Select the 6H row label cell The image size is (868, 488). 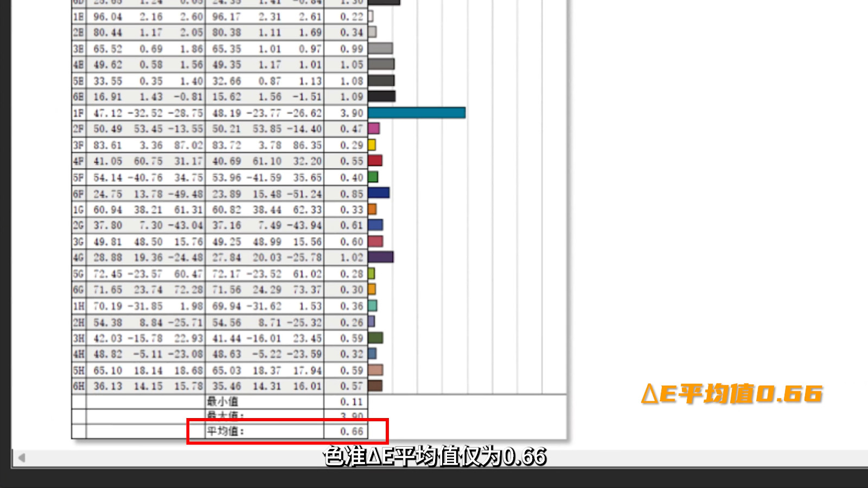point(79,386)
